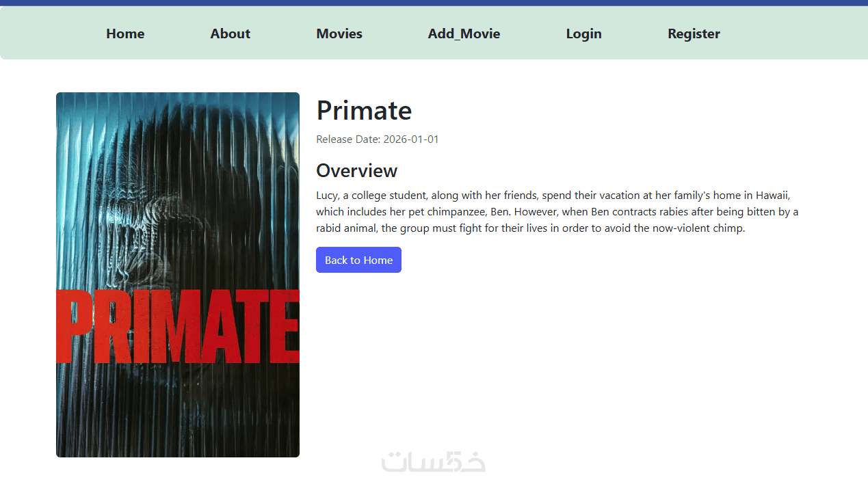This screenshot has height=482, width=868.
Task: Click the Primate movie poster
Action: tap(178, 275)
